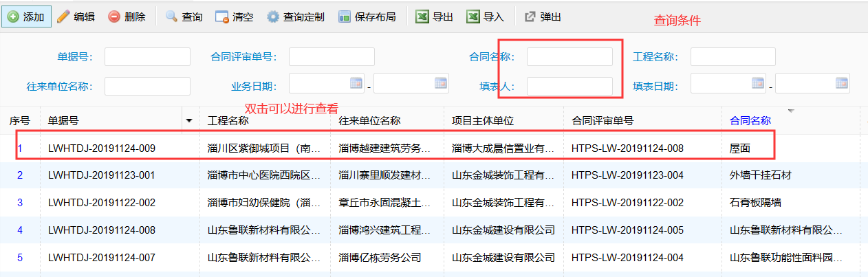Click cell HTPS-LW-20191123-004
The image size is (868, 277).
(627, 175)
